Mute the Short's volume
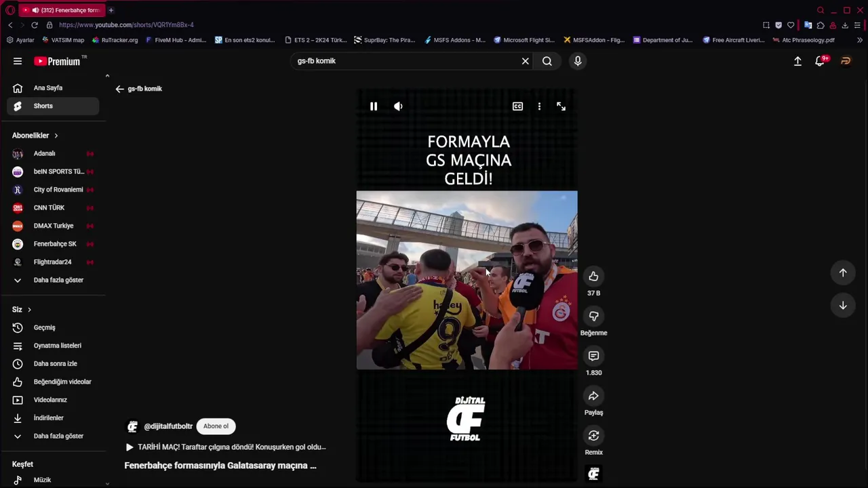 (x=398, y=106)
